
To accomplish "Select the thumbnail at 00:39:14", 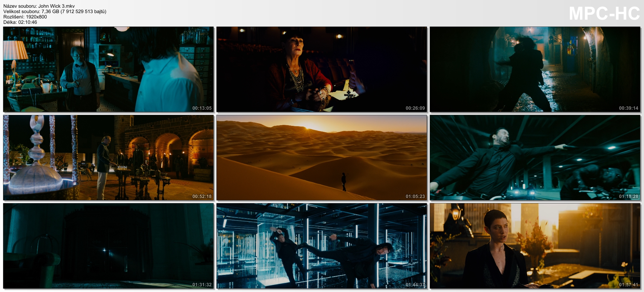I will point(535,69).
